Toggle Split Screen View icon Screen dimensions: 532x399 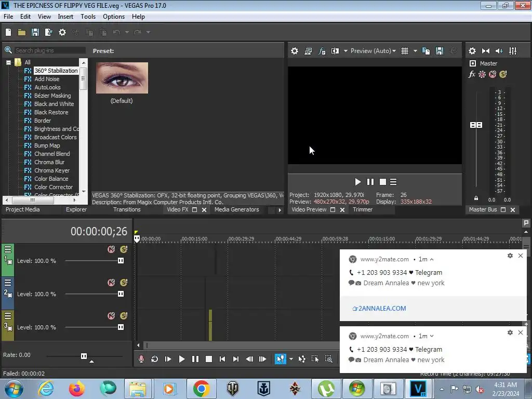[335, 51]
